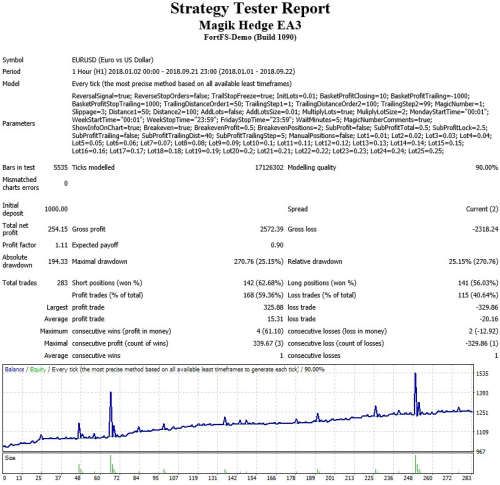Click the 'Profit factor' label
This screenshot has height=485, width=500.
click(x=19, y=245)
